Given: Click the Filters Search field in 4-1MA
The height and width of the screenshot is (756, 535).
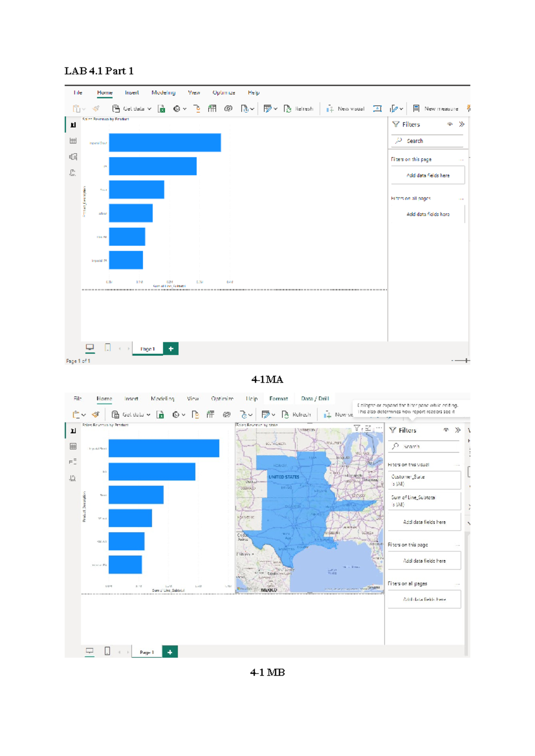Looking at the screenshot, I should 428,141.
